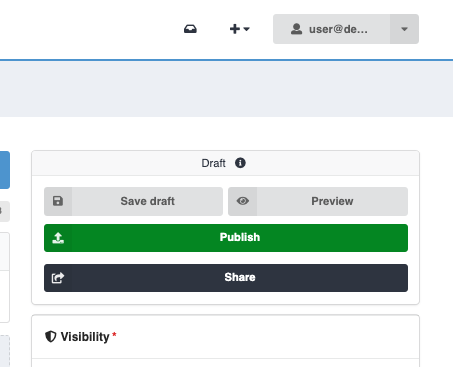Expand the user account dropdown arrow
The image size is (453, 367).
(x=404, y=29)
